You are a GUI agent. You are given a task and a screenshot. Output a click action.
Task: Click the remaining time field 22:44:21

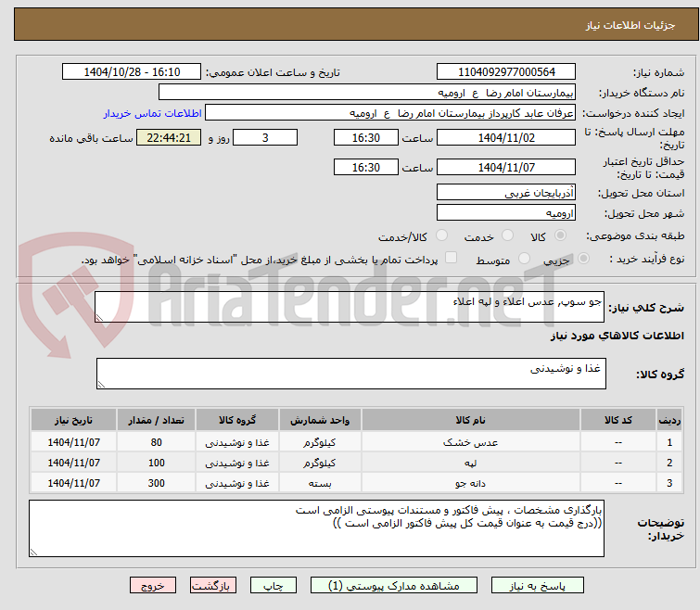coord(169,137)
